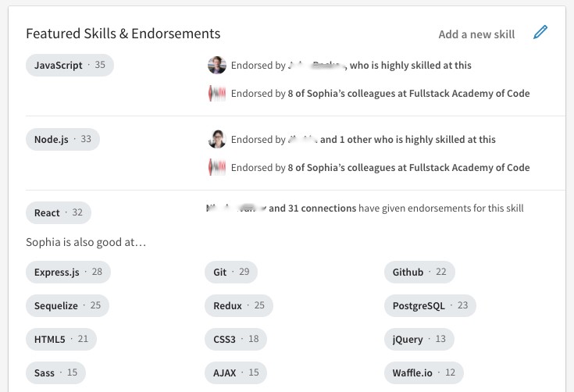Click the Redux skill pill
This screenshot has height=392, width=574.
pos(239,306)
